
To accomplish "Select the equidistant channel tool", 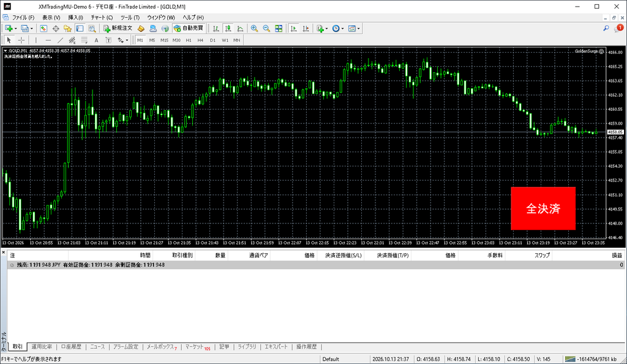I will (72, 40).
